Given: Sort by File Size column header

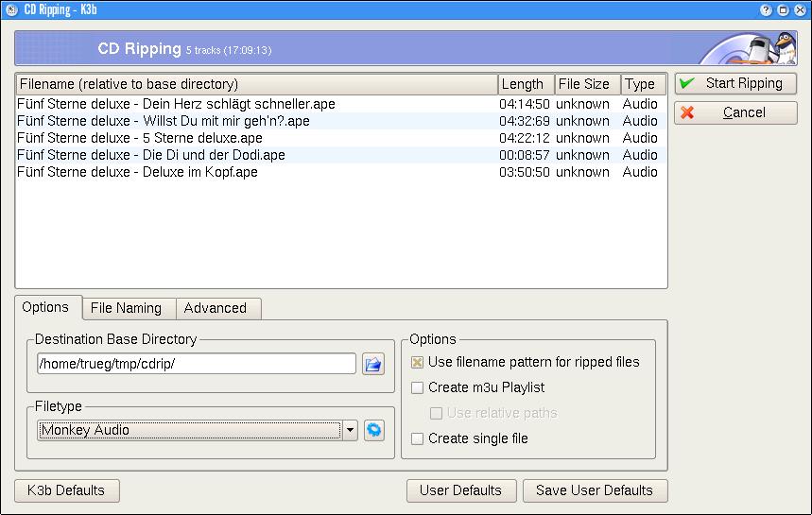Looking at the screenshot, I should click(x=588, y=84).
